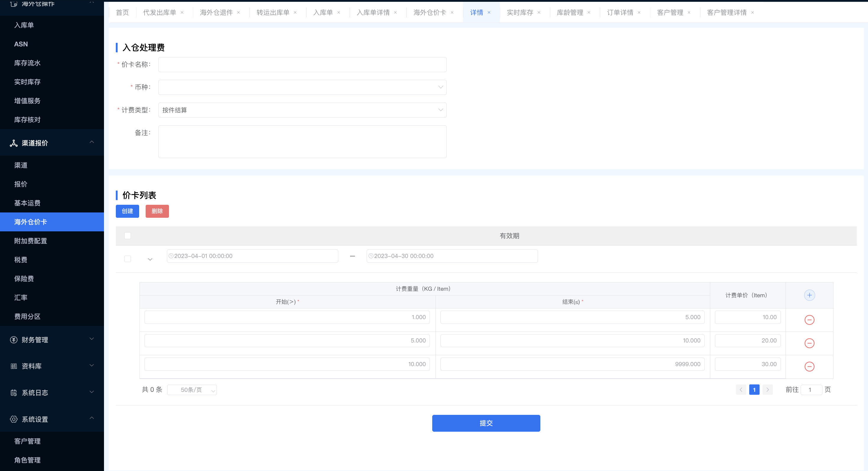This screenshot has height=471, width=868.
Task: Open 附加费配置 in the sidebar menu
Action: 31,241
